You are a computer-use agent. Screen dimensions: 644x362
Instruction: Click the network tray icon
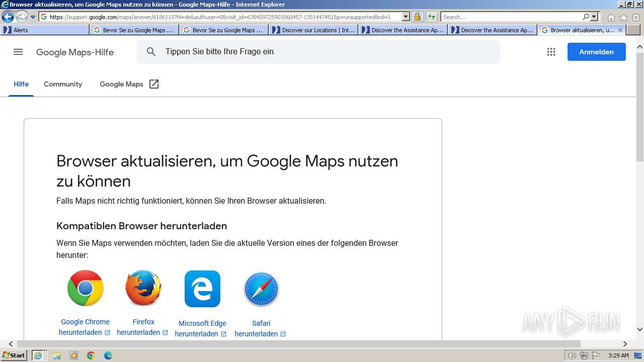pos(584,355)
